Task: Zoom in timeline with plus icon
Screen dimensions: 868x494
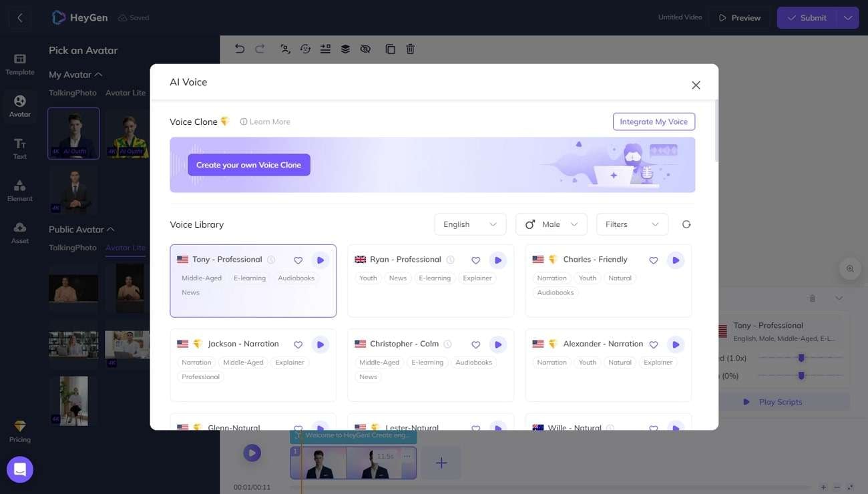Action: coord(823,487)
